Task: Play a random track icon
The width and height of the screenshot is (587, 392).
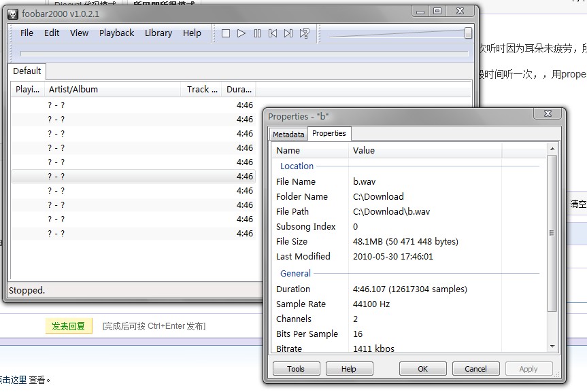Action: pos(304,33)
